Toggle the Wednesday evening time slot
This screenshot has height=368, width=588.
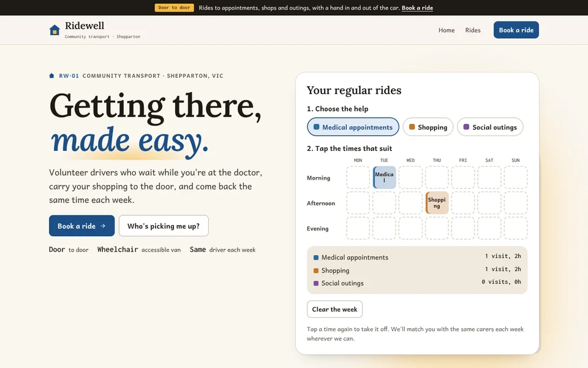[410, 228]
